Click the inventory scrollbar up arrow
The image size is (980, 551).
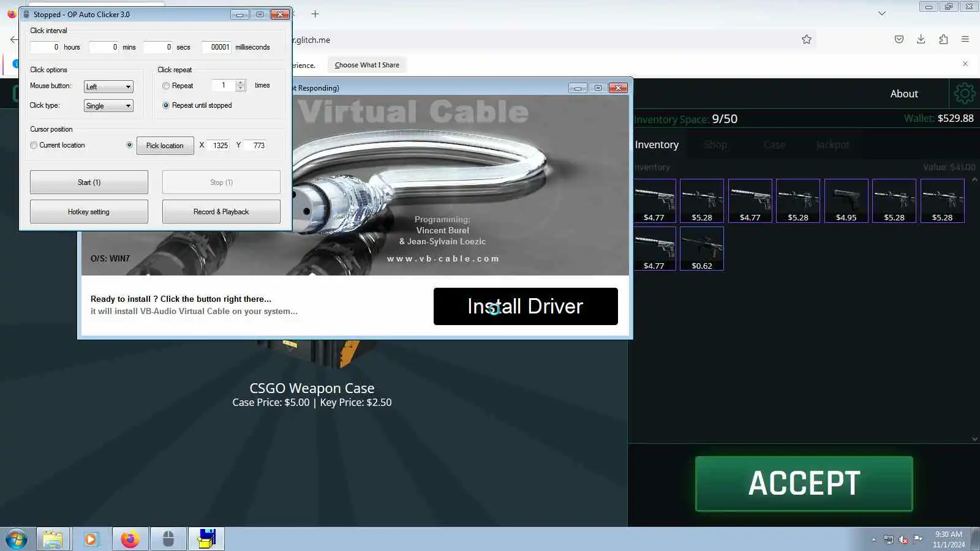tap(974, 181)
